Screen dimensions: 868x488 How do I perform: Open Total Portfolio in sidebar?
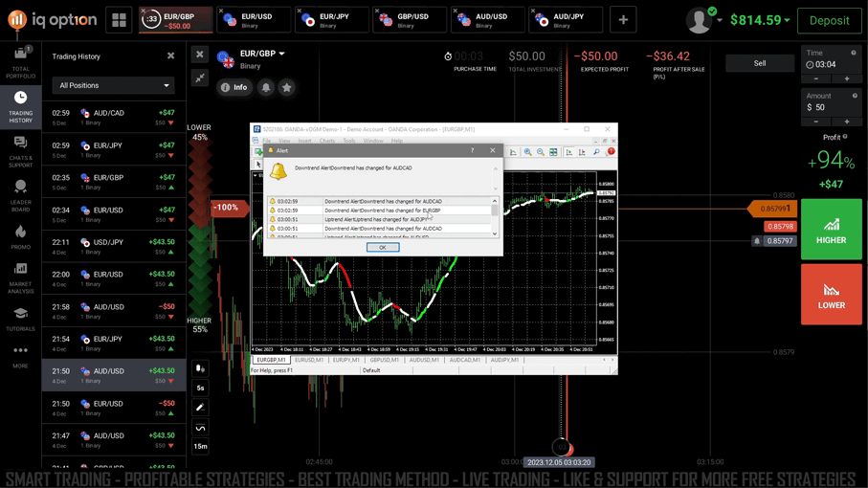20,63
